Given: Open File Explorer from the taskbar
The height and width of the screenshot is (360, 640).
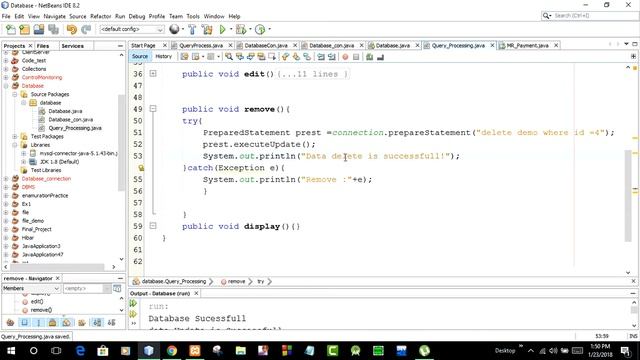Looking at the screenshot, I should pos(241,351).
